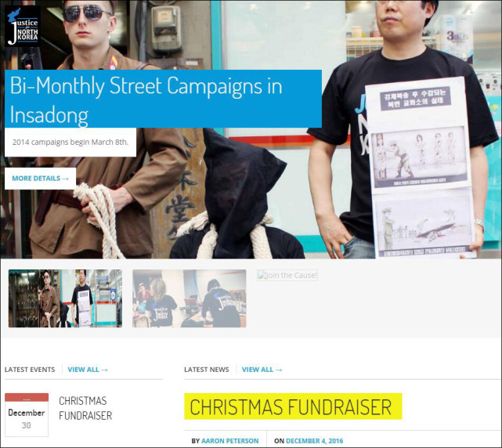Click the Latest News section heading

(x=207, y=370)
